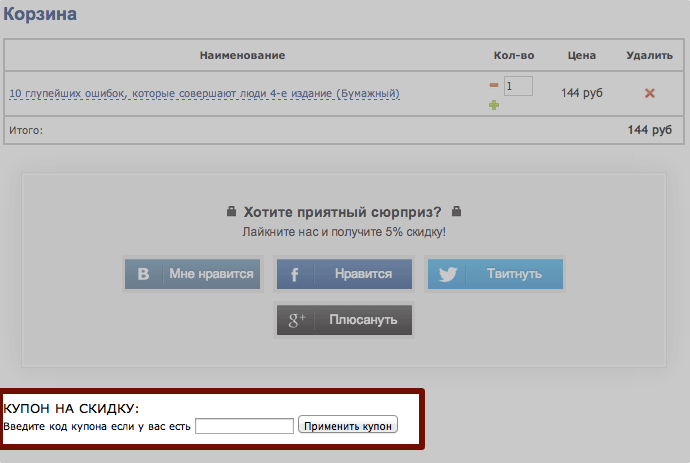This screenshot has height=463, width=690.
Task: Click the quantity field showing 1
Action: pyautogui.click(x=518, y=86)
